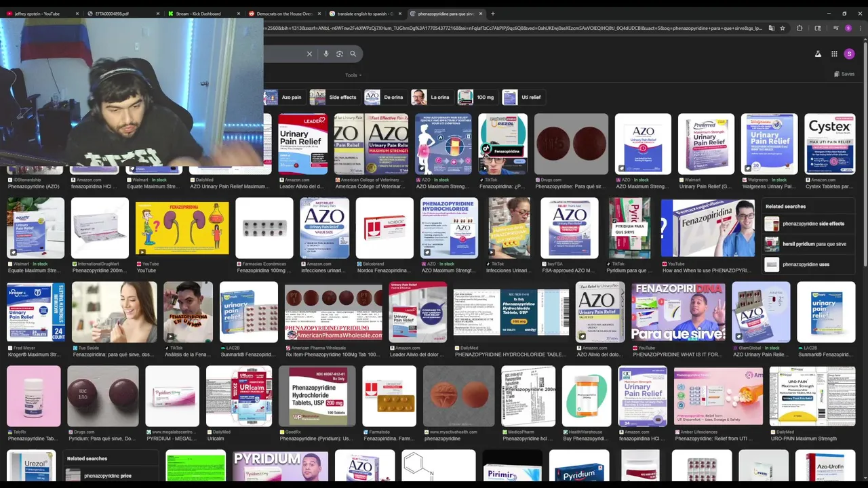Filter images by 'De orina' chip
The height and width of the screenshot is (488, 868).
385,97
